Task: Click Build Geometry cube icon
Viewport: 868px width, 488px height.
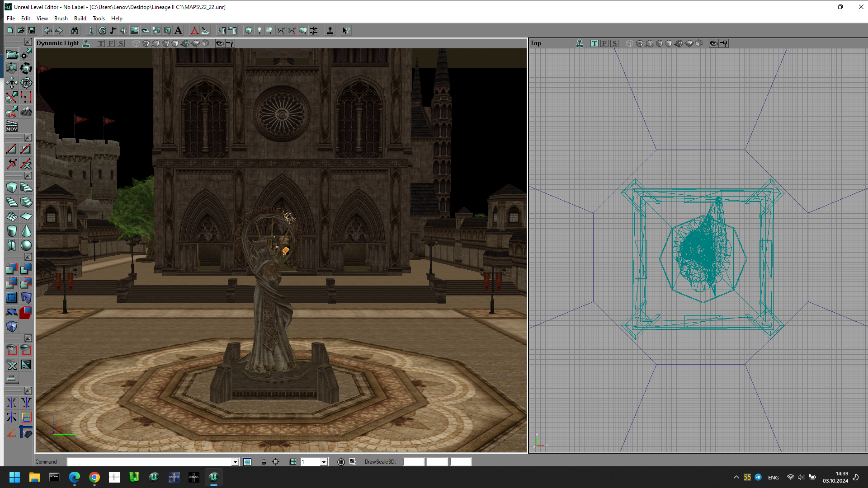Action: pyautogui.click(x=249, y=30)
